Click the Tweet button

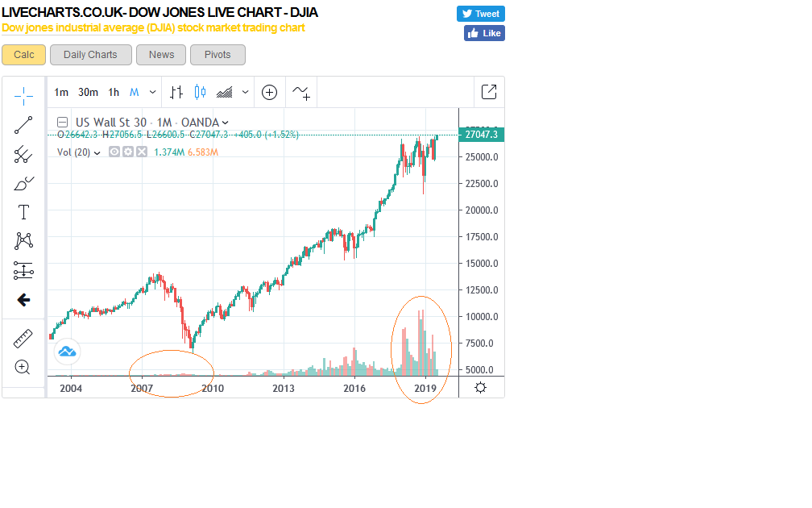pos(481,14)
